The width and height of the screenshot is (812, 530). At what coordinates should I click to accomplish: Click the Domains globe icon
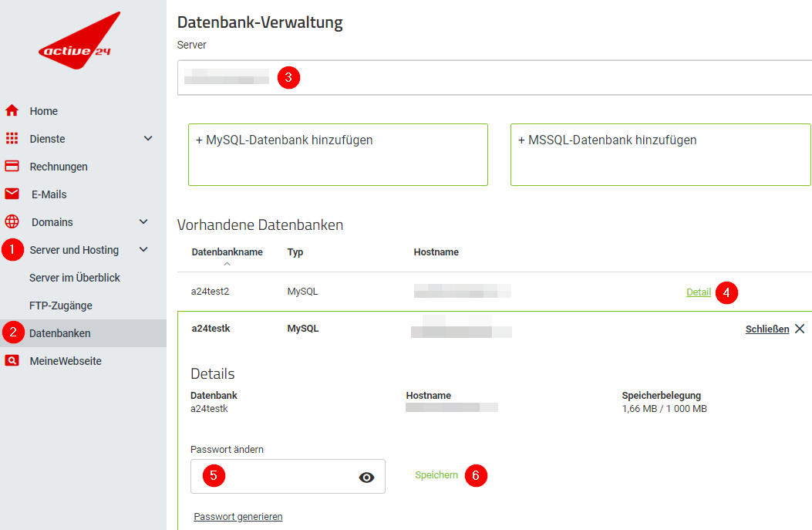click(12, 222)
